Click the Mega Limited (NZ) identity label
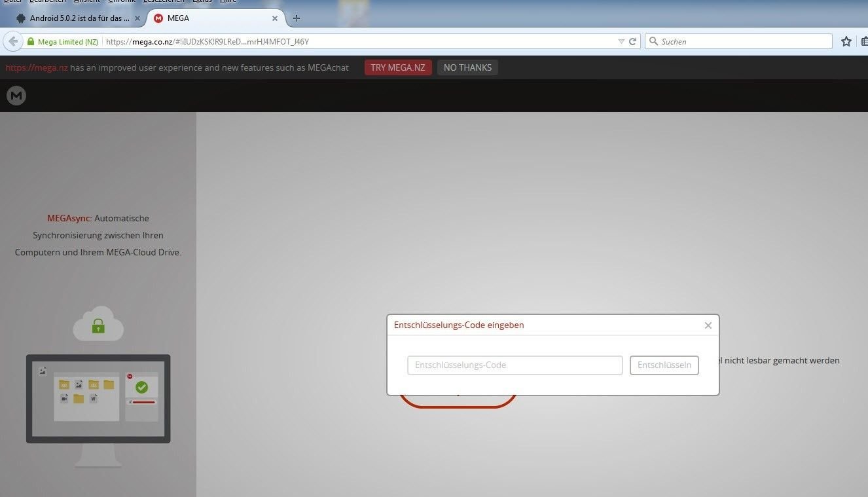Image resolution: width=868 pixels, height=497 pixels. (68, 42)
